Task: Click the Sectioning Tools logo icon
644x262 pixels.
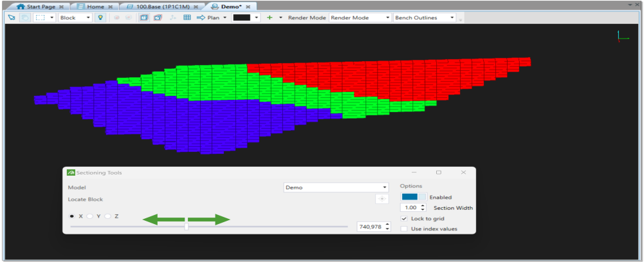Action: 70,173
